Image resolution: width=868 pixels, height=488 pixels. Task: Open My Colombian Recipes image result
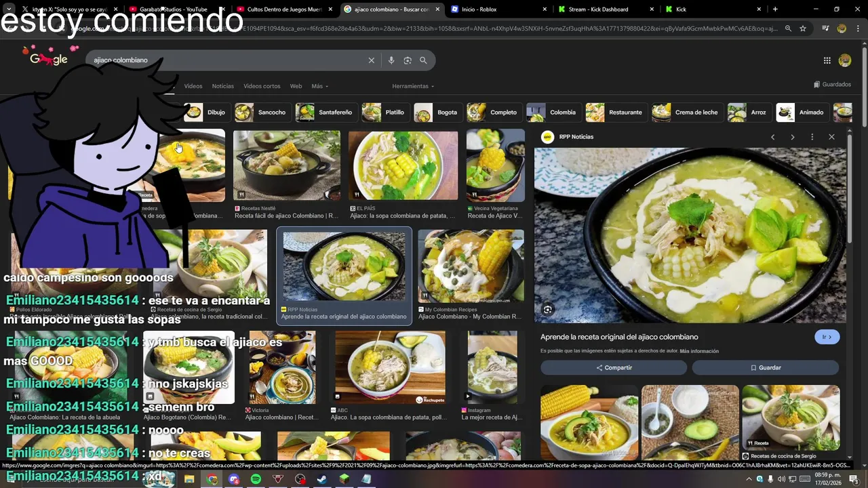[471, 266]
